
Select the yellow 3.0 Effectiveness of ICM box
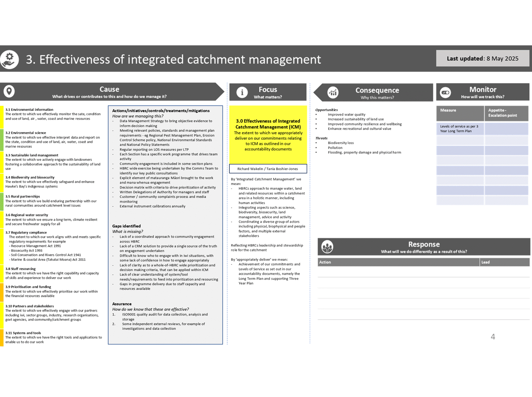click(268, 135)
